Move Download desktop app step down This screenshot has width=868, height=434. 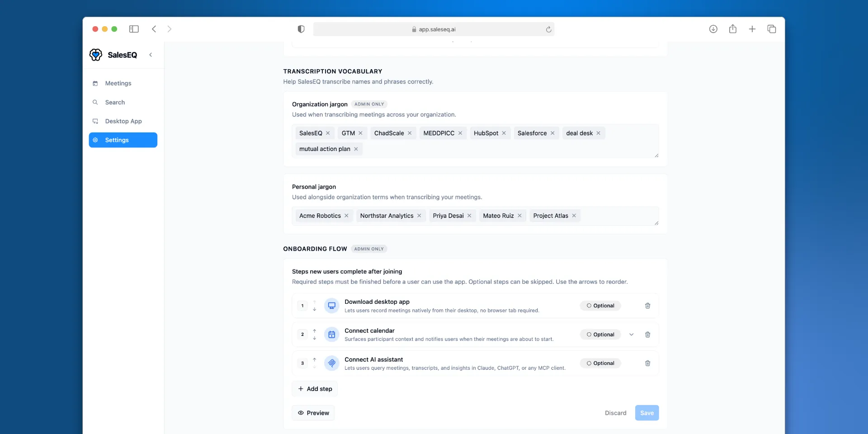coord(315,309)
